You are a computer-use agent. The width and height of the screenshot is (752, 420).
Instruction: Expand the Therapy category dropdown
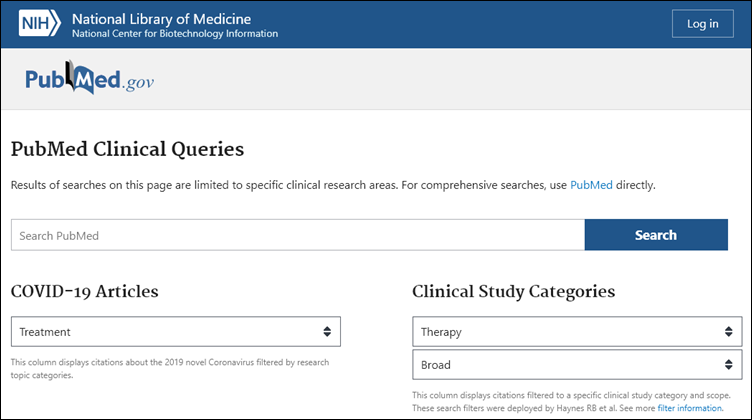577,331
